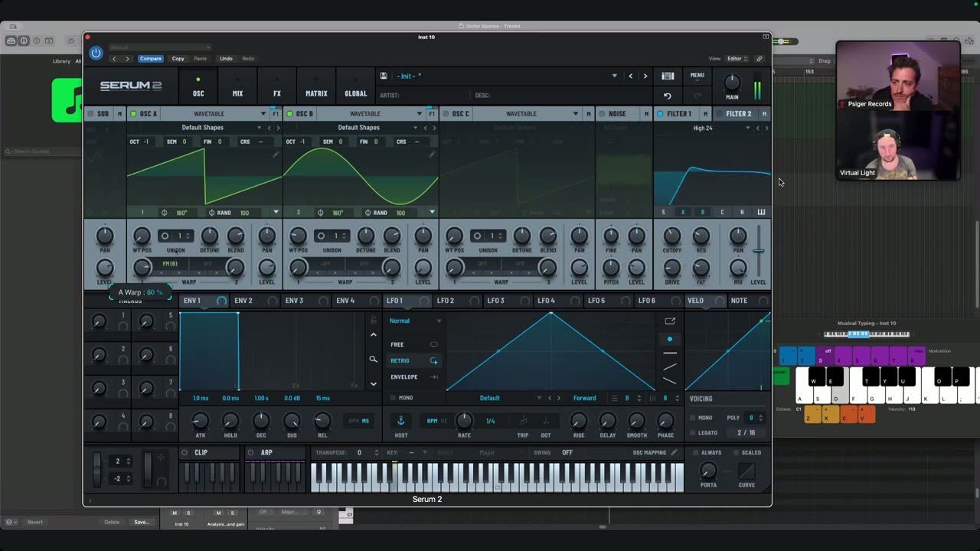980x551 pixels.
Task: Click the Compare button
Action: pyautogui.click(x=150, y=58)
